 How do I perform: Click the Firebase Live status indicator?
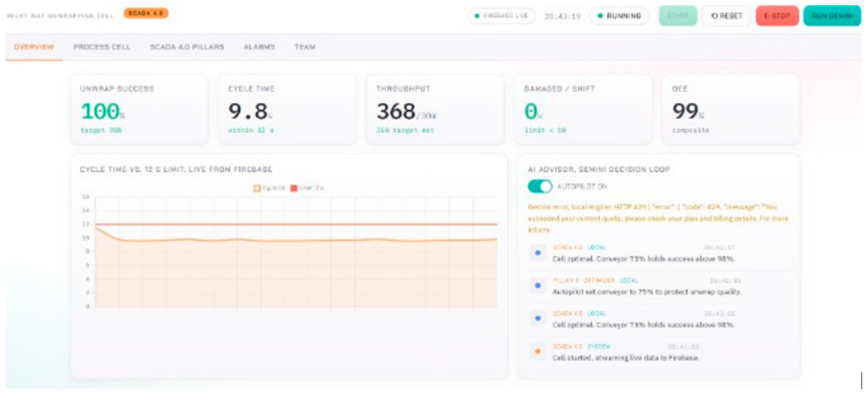(501, 16)
